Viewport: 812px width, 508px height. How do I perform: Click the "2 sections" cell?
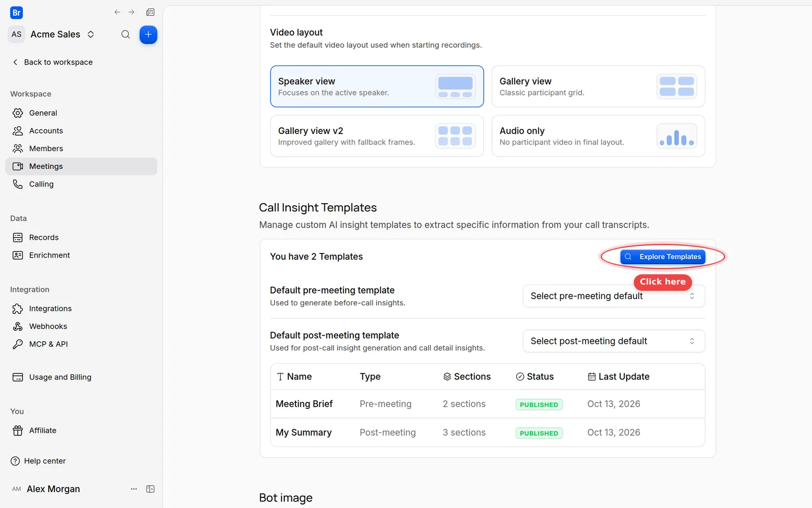[x=464, y=404]
